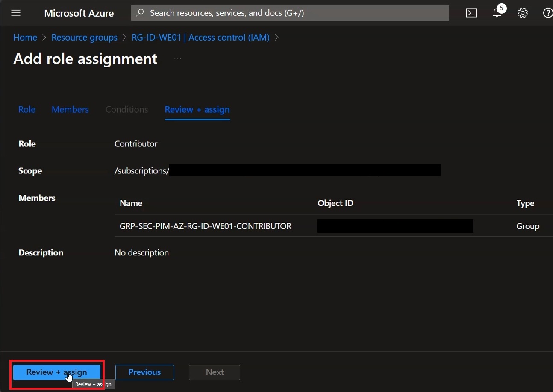Click the /subscriptions/ scope text
This screenshot has height=392, width=553.
pos(141,171)
